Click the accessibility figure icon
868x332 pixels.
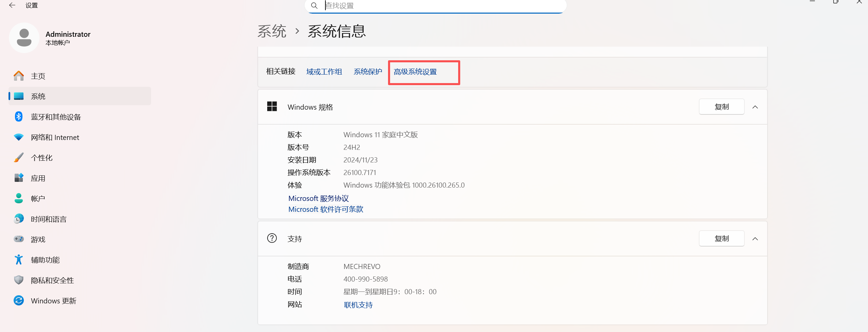(x=19, y=259)
